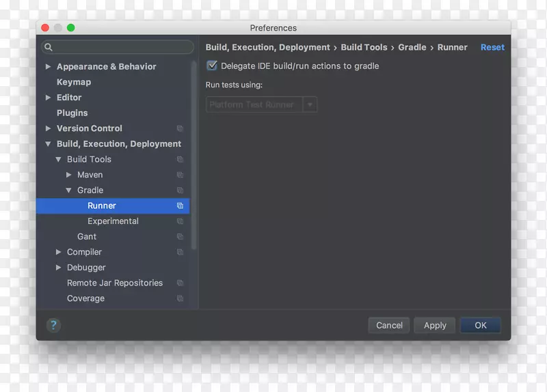The height and width of the screenshot is (392, 547).
Task: Toggle Delegate IDE build/run actions to gradle
Action: pos(212,66)
